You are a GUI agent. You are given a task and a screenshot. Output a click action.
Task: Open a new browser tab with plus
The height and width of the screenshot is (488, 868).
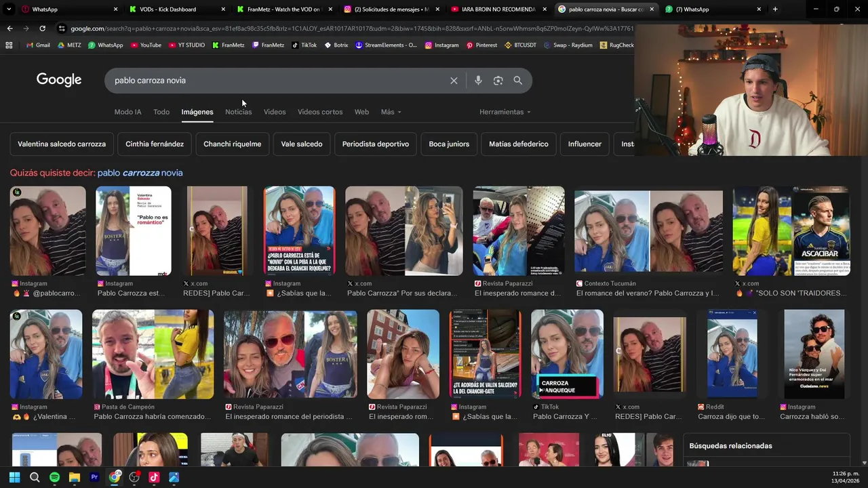click(775, 9)
